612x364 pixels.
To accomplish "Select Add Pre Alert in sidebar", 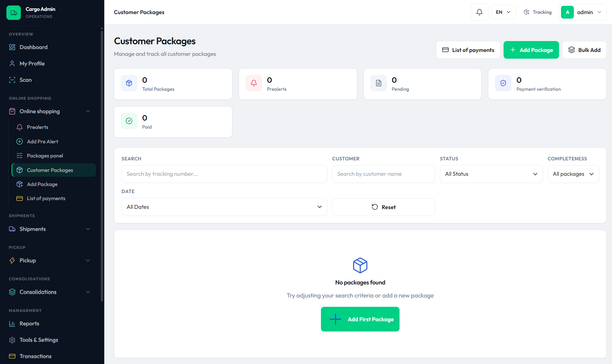I will coord(54,141).
